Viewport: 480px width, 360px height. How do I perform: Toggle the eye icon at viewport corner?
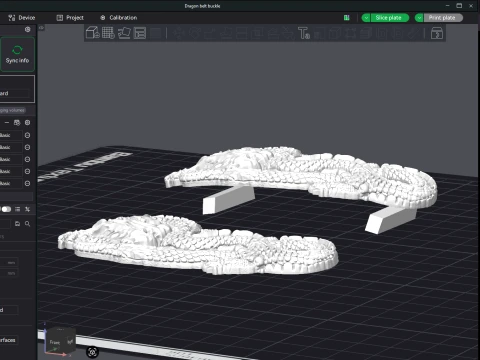pyautogui.click(x=41, y=28)
